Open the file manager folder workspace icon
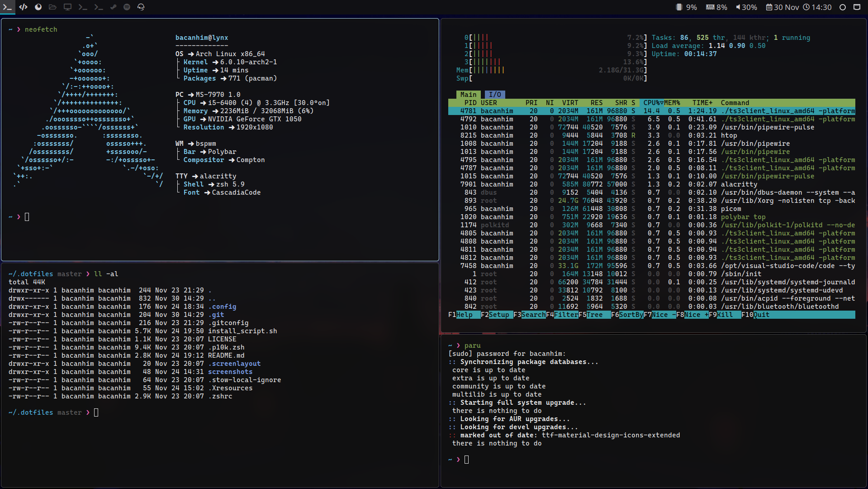868x489 pixels. pos(52,7)
